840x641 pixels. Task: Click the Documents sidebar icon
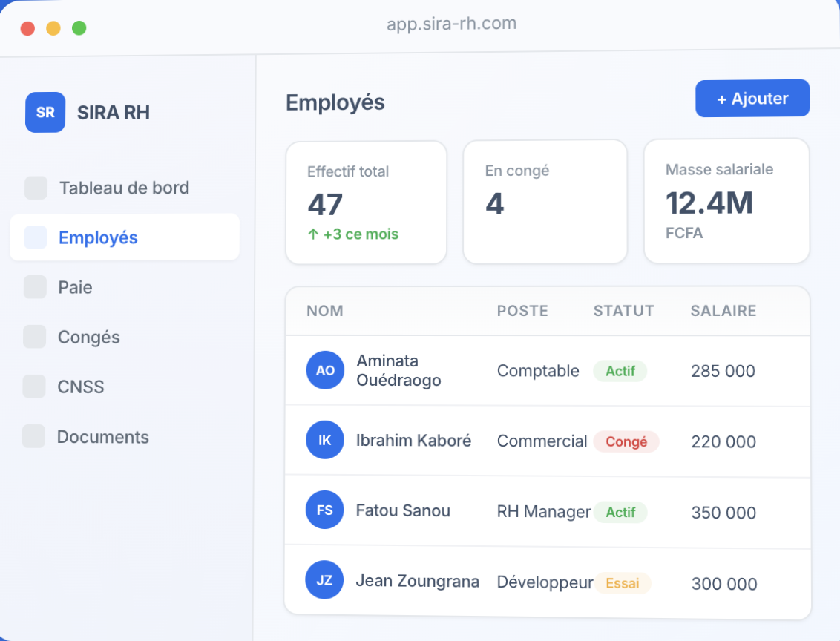click(33, 436)
